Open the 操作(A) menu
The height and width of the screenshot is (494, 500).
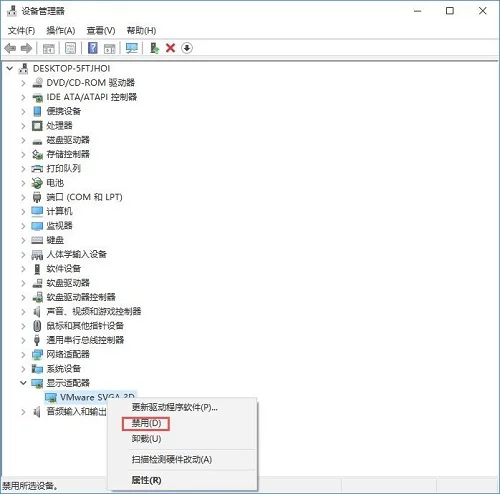pyautogui.click(x=61, y=31)
